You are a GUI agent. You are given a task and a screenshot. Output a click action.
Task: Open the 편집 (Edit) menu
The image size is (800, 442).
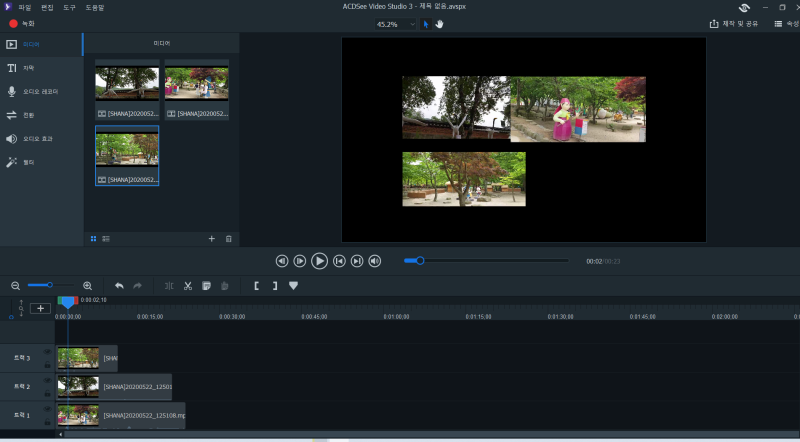tap(47, 8)
